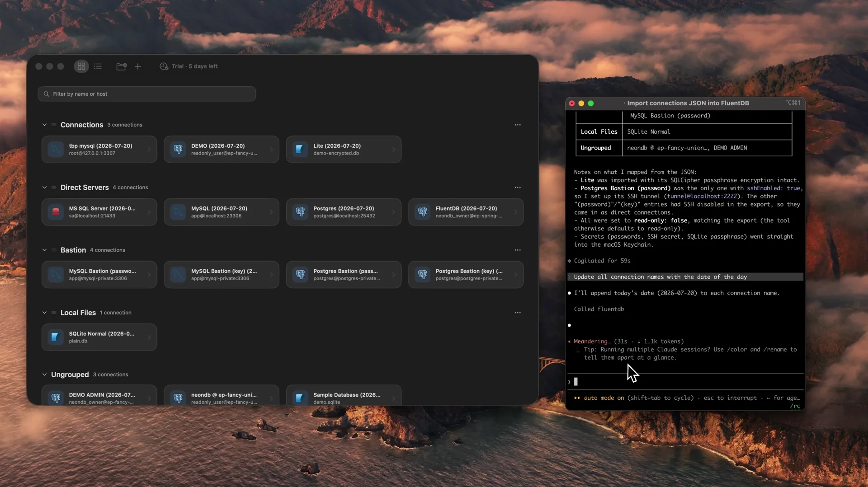Click the 'Cogitated for 59s' line in terminal
Image resolution: width=868 pixels, height=487 pixels.
coord(602,261)
